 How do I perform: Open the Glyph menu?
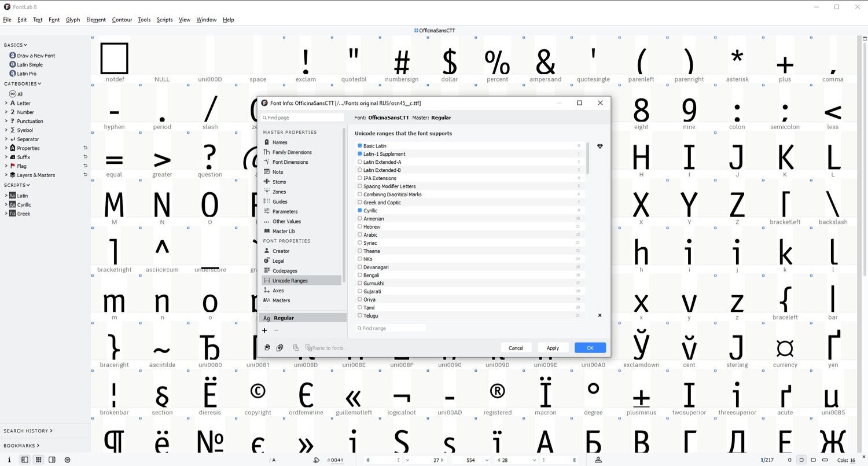click(x=73, y=20)
